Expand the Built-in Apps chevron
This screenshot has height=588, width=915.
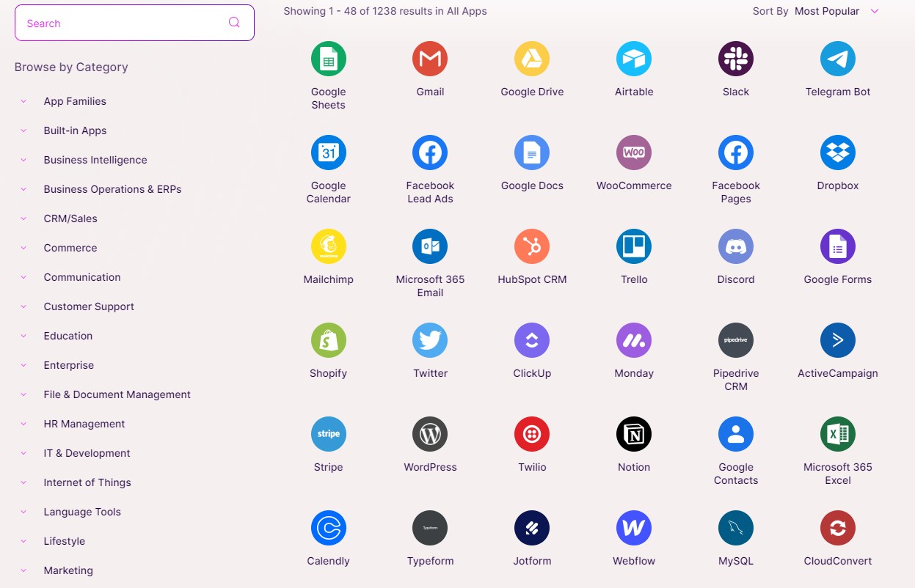23,131
